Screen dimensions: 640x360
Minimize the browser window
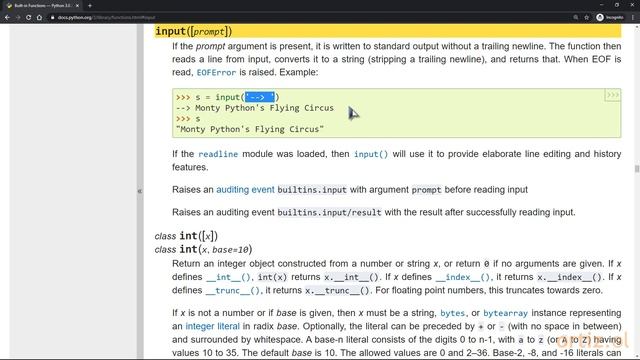click(601, 5)
